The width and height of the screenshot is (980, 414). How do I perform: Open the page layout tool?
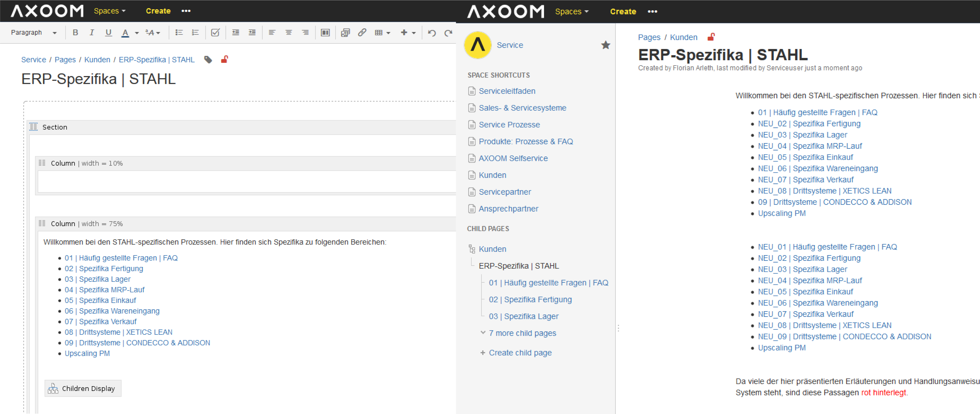(325, 33)
